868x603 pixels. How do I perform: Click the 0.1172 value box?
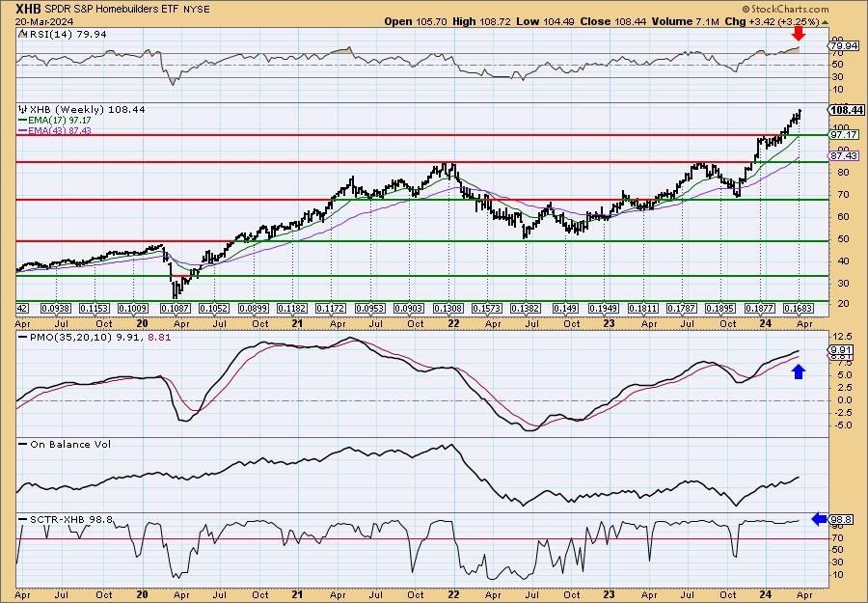331,308
